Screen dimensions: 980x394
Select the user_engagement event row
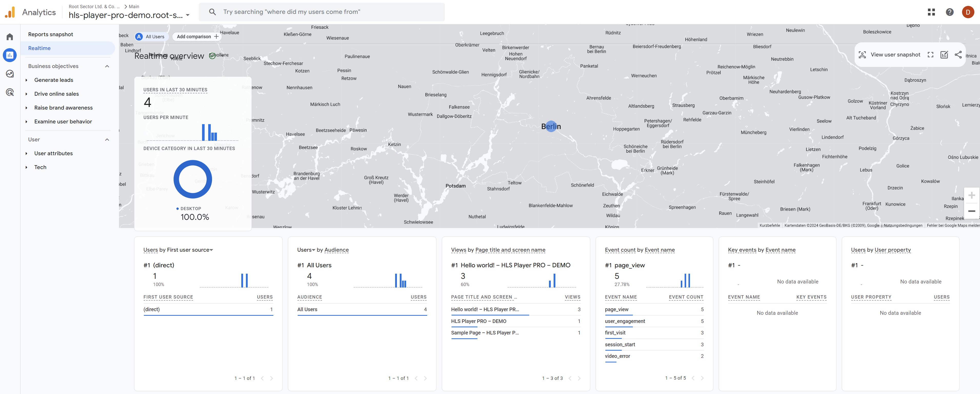(x=654, y=321)
